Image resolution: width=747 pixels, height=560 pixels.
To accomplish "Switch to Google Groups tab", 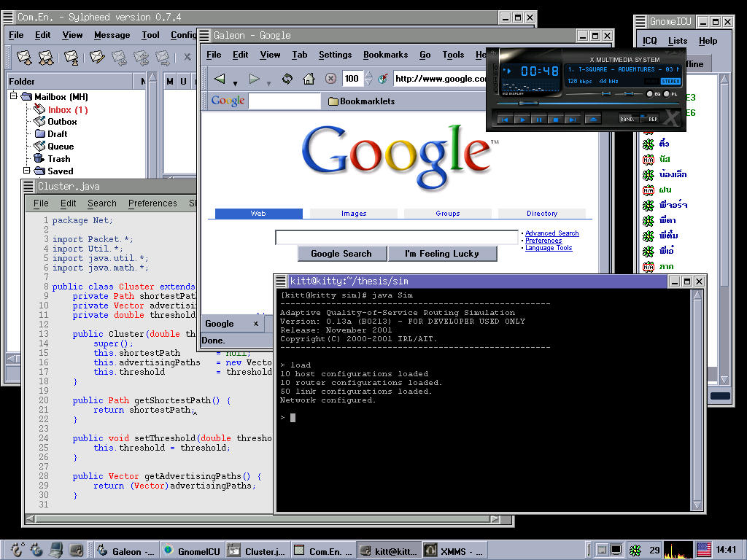I will click(x=448, y=214).
